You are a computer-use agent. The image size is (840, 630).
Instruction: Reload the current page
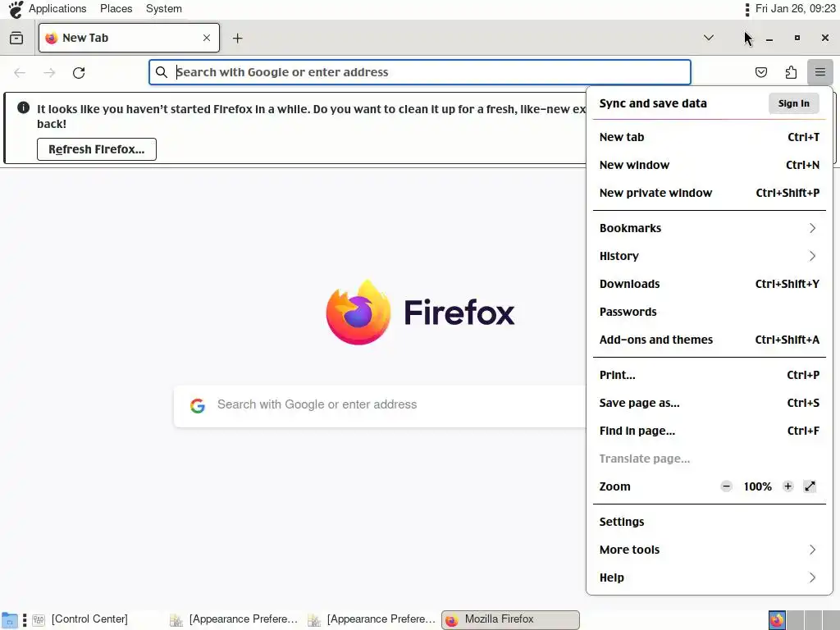click(x=79, y=72)
